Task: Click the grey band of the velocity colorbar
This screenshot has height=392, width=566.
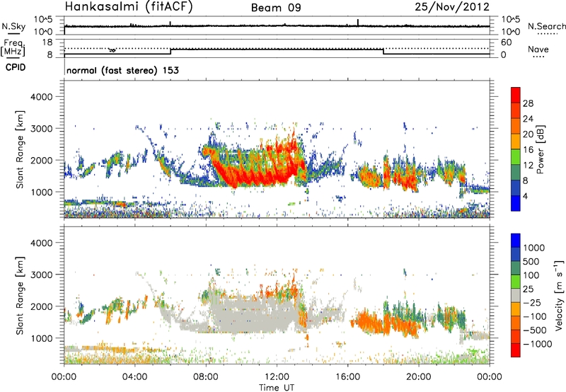Action: click(x=516, y=295)
